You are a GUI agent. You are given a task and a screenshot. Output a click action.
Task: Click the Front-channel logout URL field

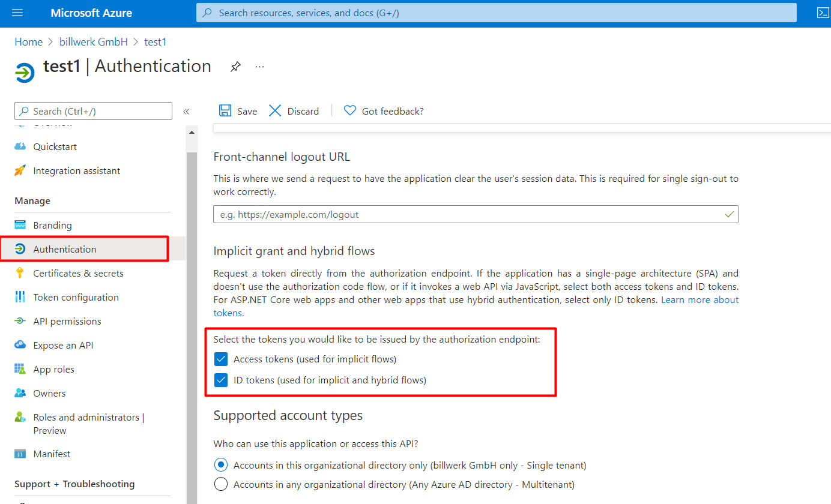[476, 214]
